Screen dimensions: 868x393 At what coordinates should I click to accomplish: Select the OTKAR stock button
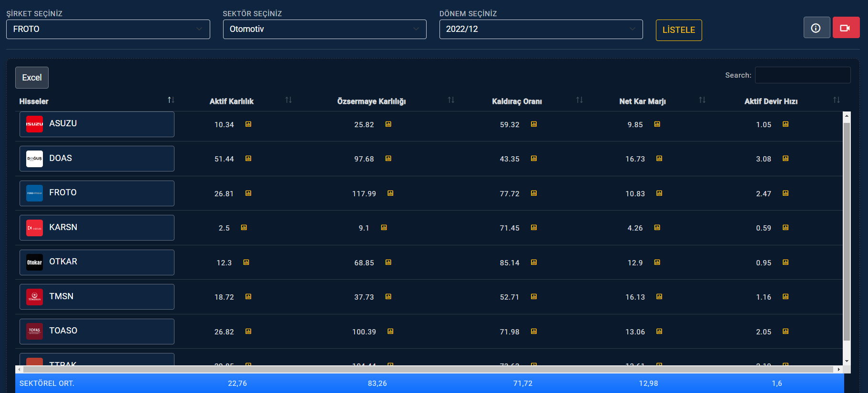tap(97, 262)
